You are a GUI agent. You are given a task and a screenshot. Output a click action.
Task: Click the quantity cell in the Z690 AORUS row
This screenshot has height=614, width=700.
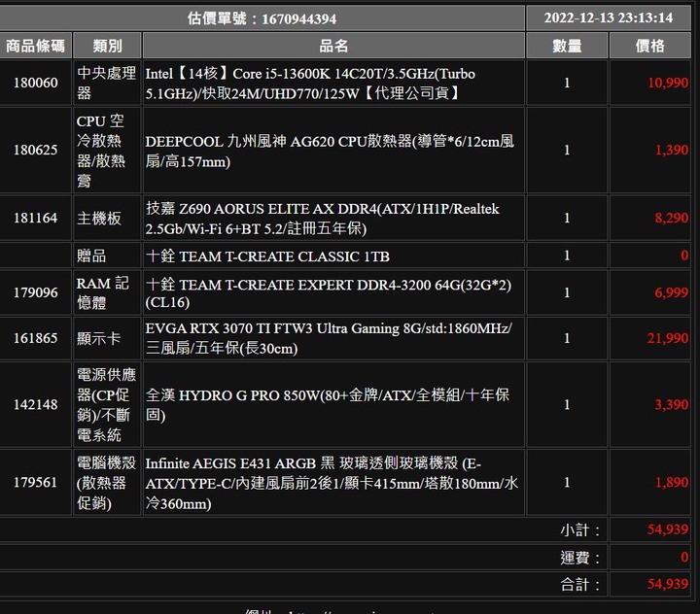click(x=567, y=218)
